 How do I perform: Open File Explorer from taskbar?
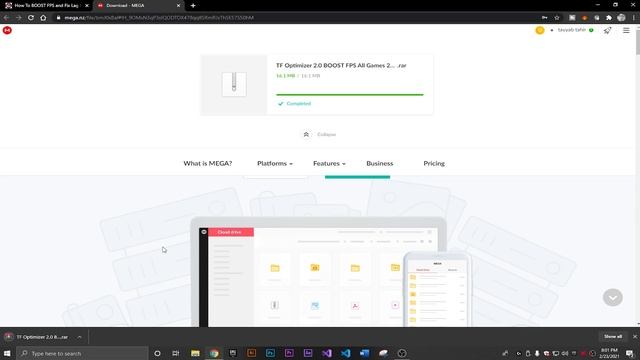[195, 353]
